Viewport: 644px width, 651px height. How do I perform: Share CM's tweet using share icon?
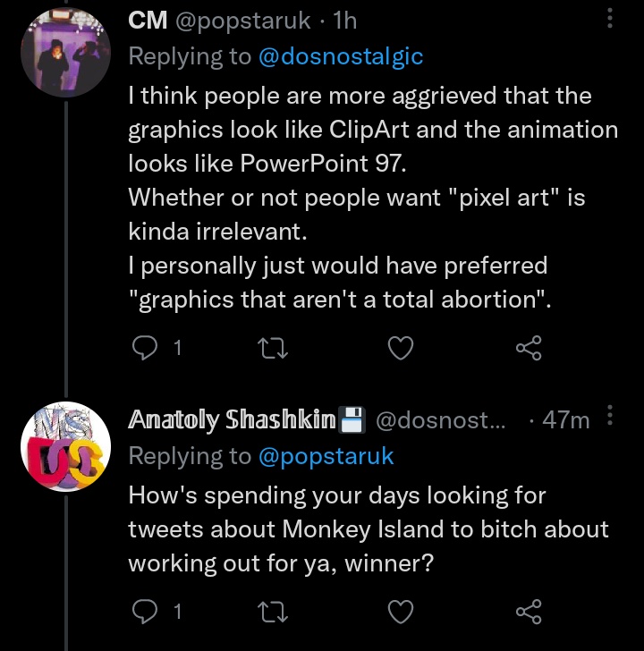(x=529, y=348)
